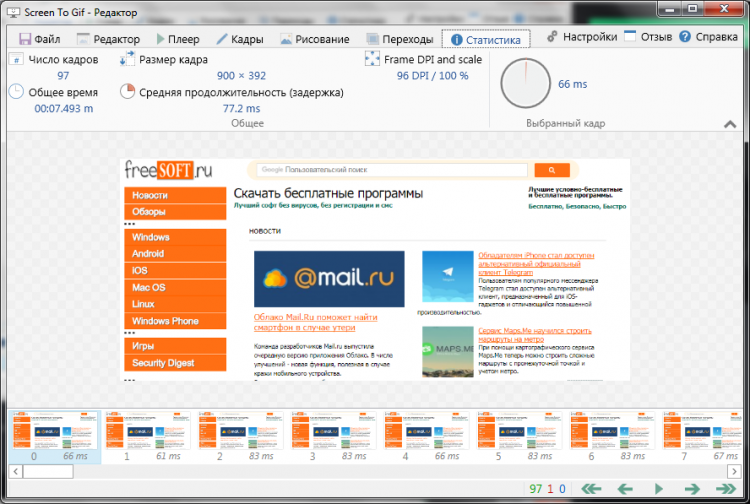
Task: Select frame 1 thumbnail with 61 ms
Action: pyautogui.click(x=147, y=437)
